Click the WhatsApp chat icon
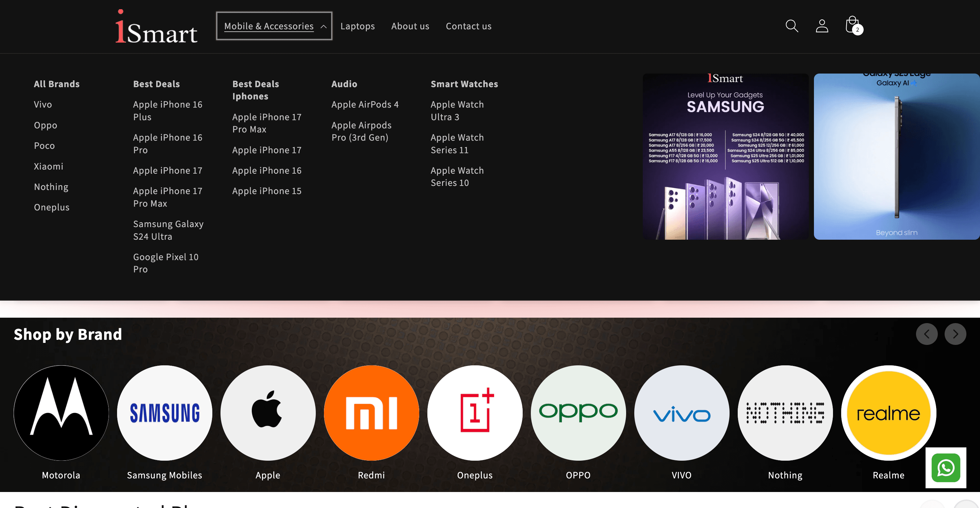This screenshot has width=980, height=508. pyautogui.click(x=945, y=468)
